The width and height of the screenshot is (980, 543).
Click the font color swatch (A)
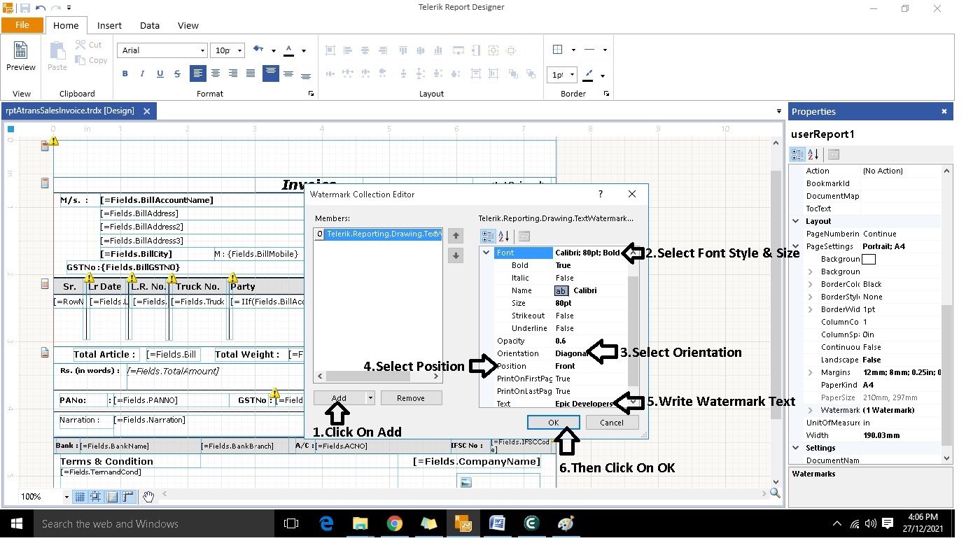coord(289,50)
